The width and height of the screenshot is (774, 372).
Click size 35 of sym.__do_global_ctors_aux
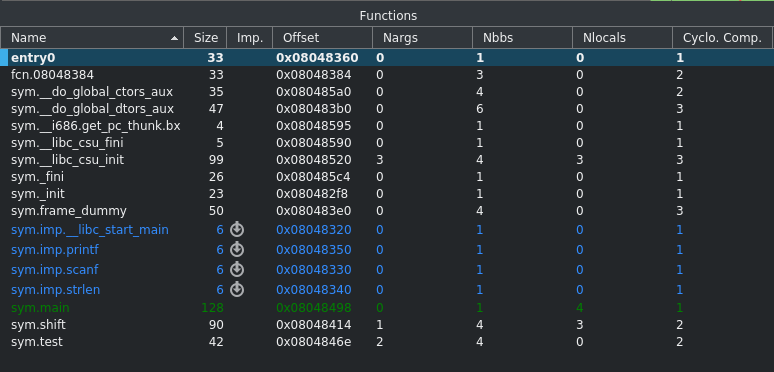[215, 92]
